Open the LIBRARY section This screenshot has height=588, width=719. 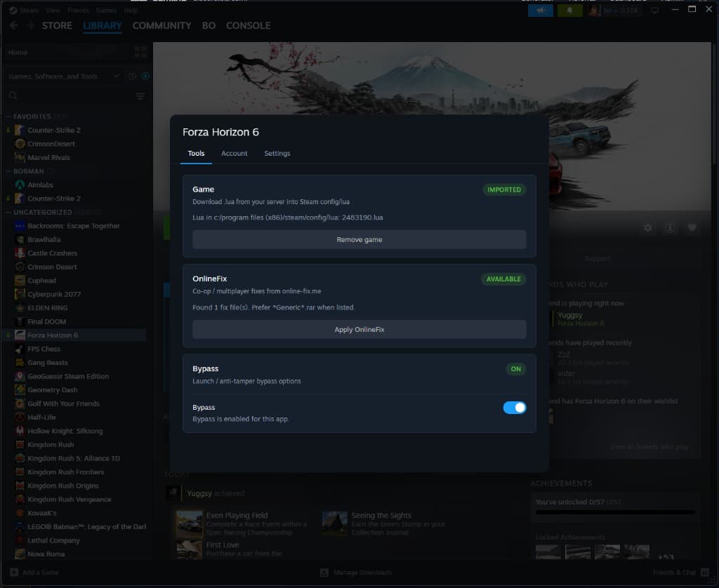tap(103, 26)
